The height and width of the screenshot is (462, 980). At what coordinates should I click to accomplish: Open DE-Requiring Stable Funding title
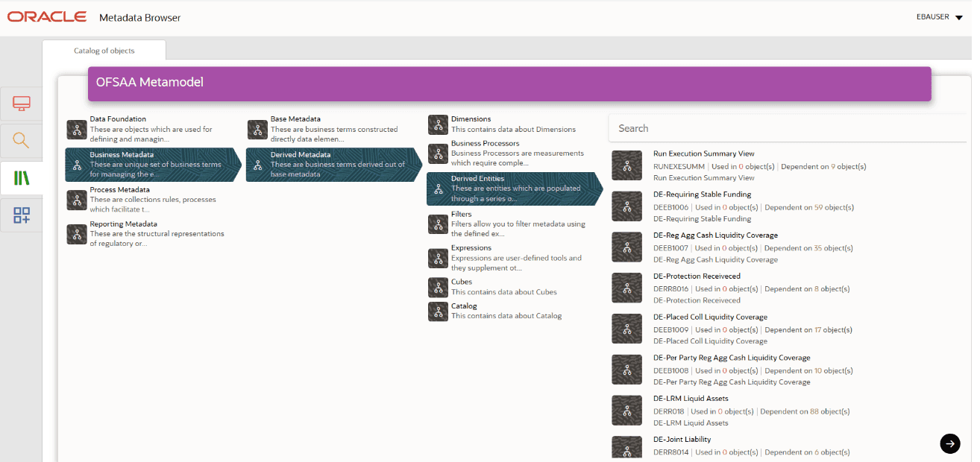click(x=702, y=194)
